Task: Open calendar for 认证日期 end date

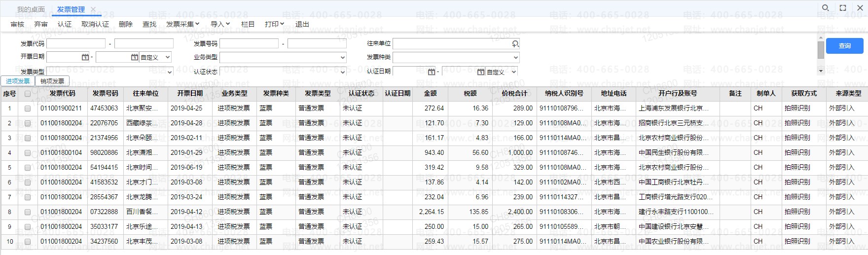Action: coord(480,72)
